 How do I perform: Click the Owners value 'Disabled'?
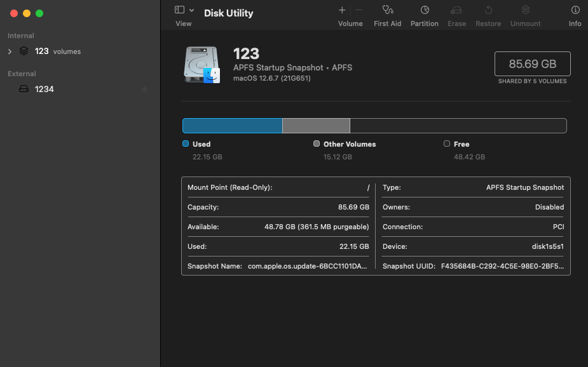click(549, 207)
